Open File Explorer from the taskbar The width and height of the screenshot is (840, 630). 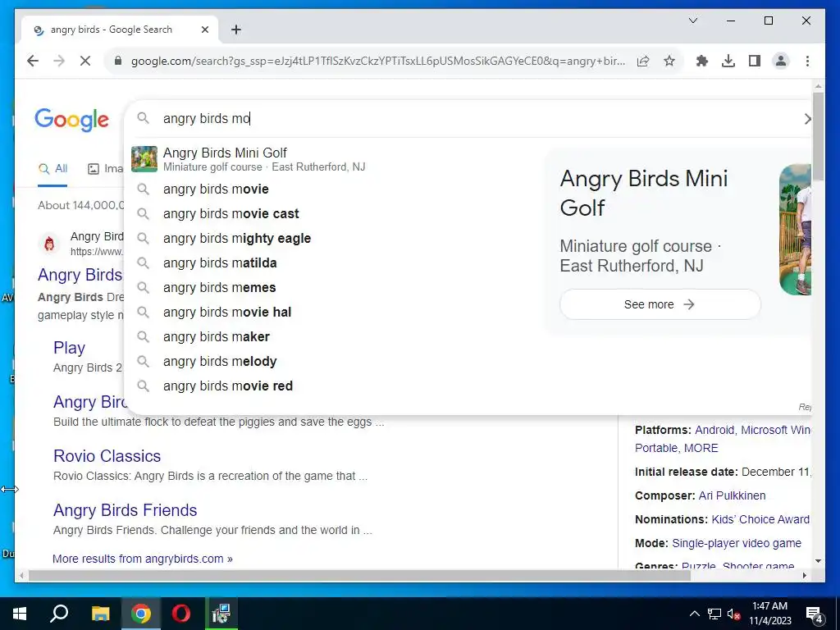click(x=100, y=614)
